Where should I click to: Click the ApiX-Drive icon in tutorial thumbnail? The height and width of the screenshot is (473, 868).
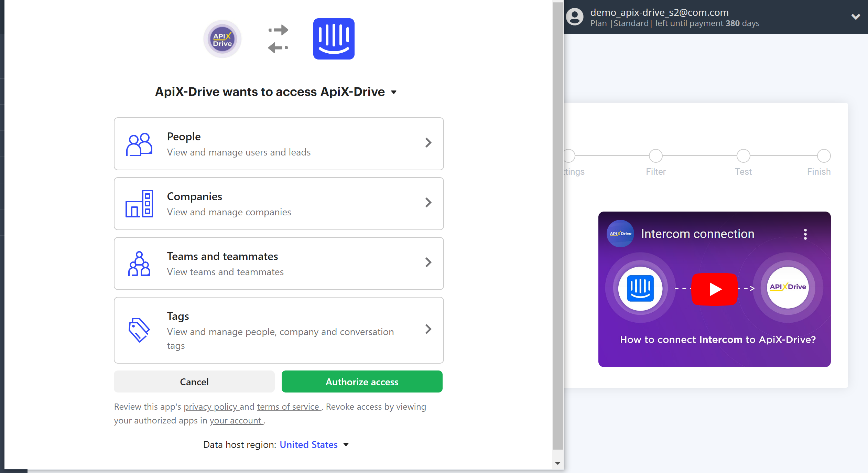click(x=788, y=286)
